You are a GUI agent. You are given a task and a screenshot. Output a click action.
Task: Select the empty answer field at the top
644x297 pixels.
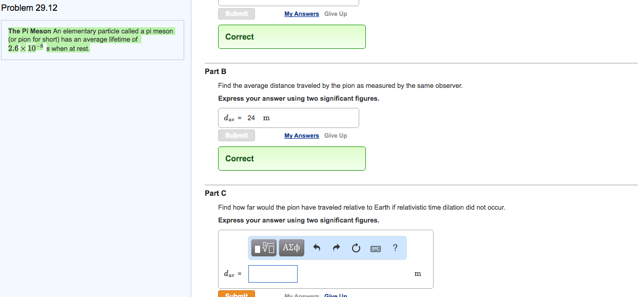(x=288, y=3)
